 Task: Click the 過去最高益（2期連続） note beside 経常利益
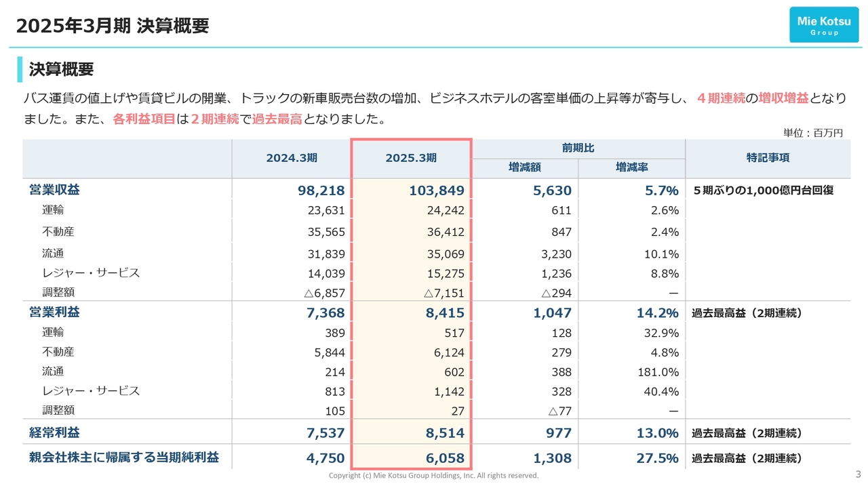pos(747,433)
